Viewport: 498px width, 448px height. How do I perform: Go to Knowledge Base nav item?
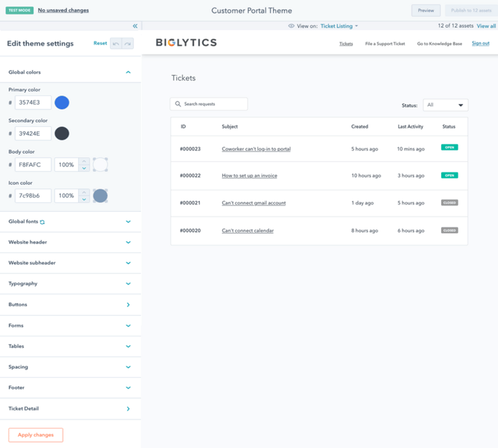[439, 44]
